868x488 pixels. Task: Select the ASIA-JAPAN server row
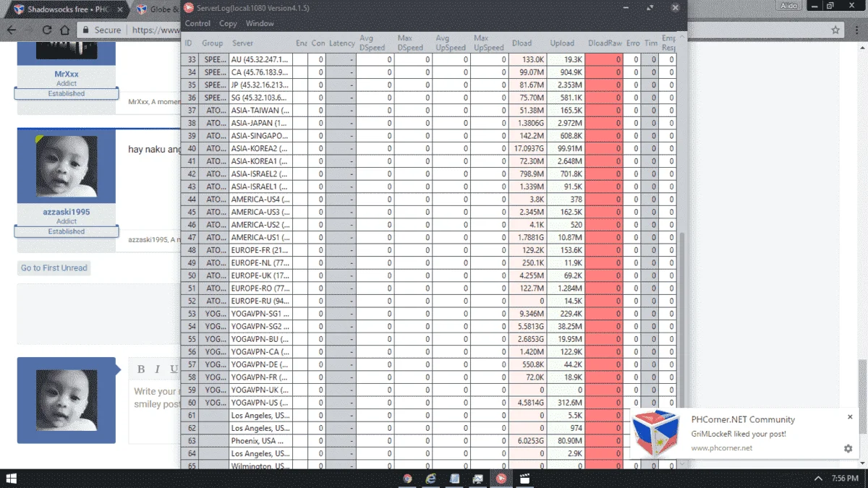(428, 123)
